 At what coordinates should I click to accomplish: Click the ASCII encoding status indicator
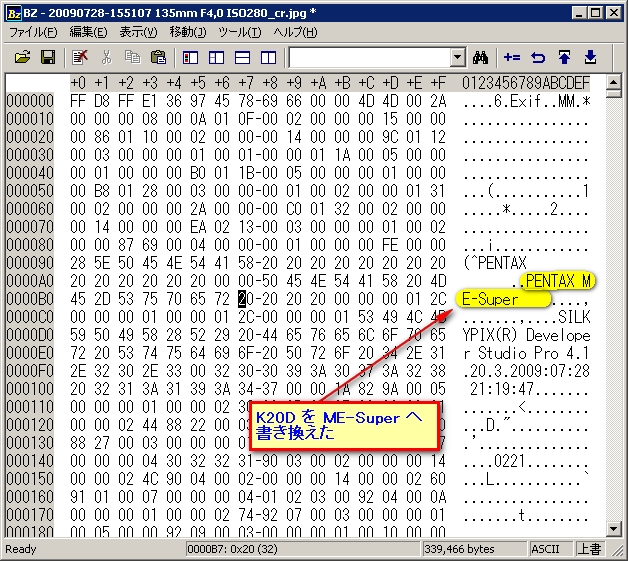[550, 549]
